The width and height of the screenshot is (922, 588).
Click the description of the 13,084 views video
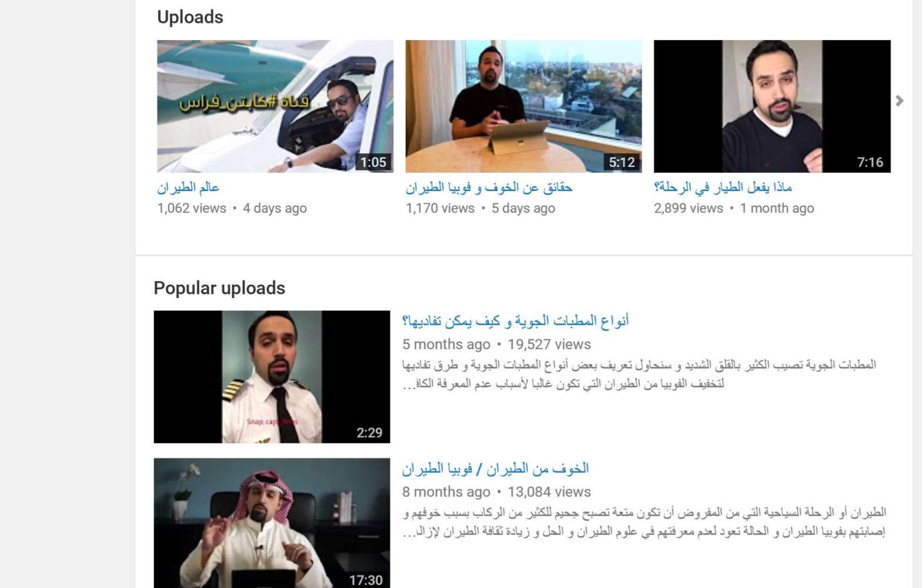[x=644, y=522]
